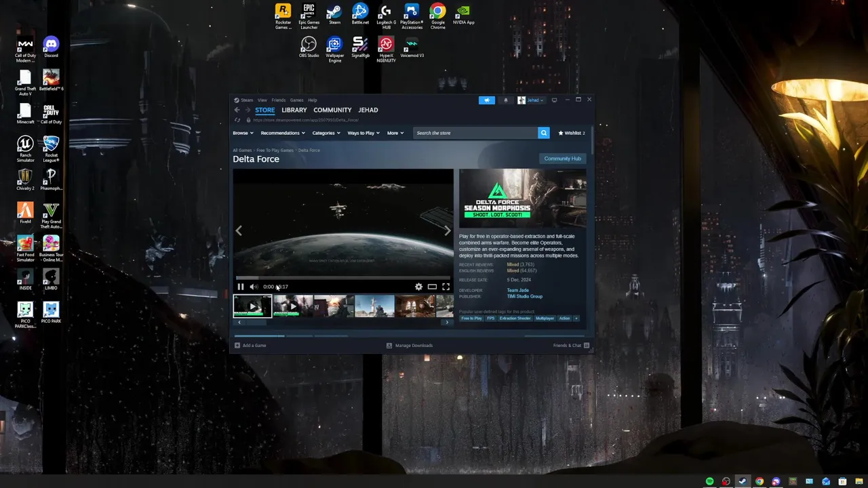The height and width of the screenshot is (488, 868).
Task: Go back with the navigation arrow
Action: tap(237, 110)
